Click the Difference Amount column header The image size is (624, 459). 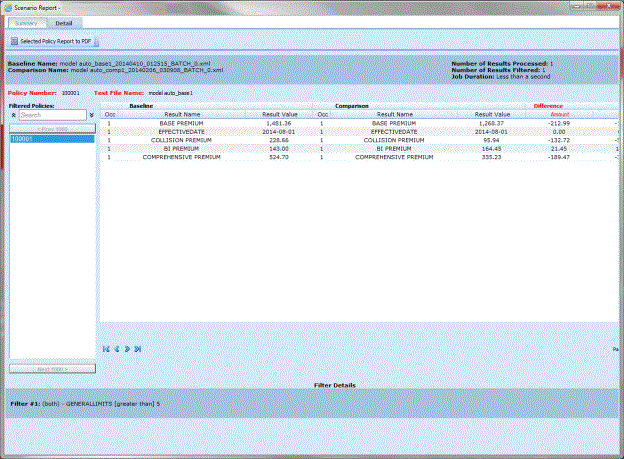[560, 114]
